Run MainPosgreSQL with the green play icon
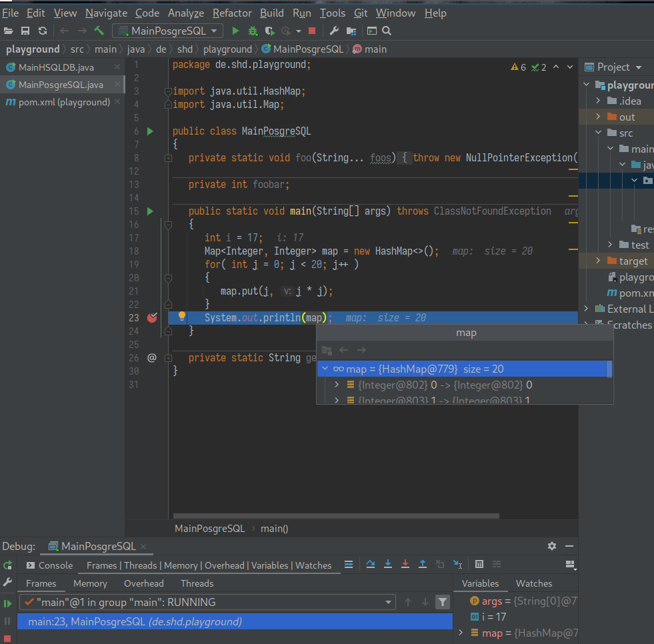 point(235,31)
